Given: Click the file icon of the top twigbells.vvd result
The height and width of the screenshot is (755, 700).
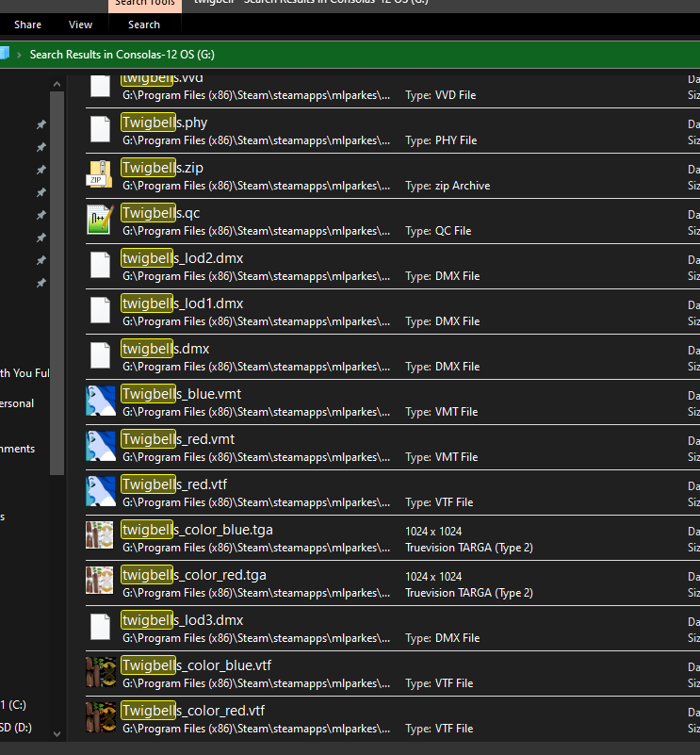Looking at the screenshot, I should coord(101,86).
